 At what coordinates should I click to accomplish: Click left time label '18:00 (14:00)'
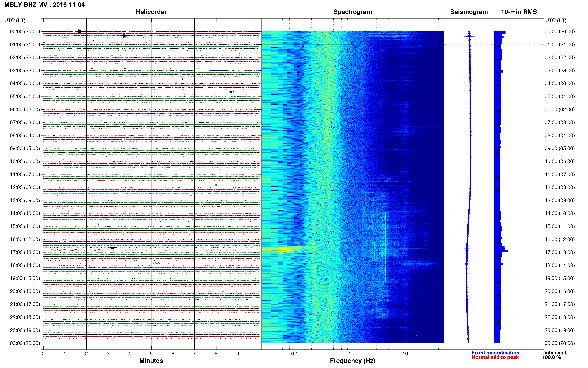(x=25, y=265)
